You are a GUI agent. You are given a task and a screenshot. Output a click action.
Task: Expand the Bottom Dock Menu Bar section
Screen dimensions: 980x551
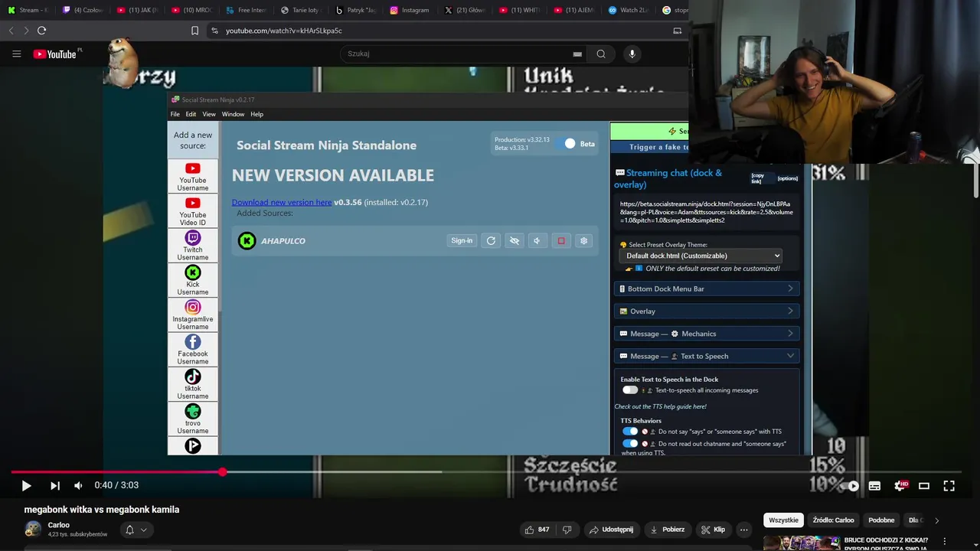pyautogui.click(x=707, y=289)
